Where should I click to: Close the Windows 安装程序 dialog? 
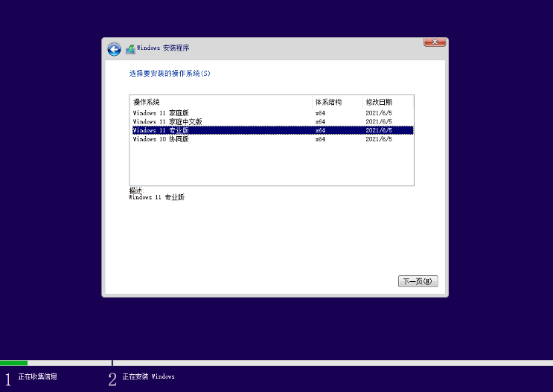point(435,42)
